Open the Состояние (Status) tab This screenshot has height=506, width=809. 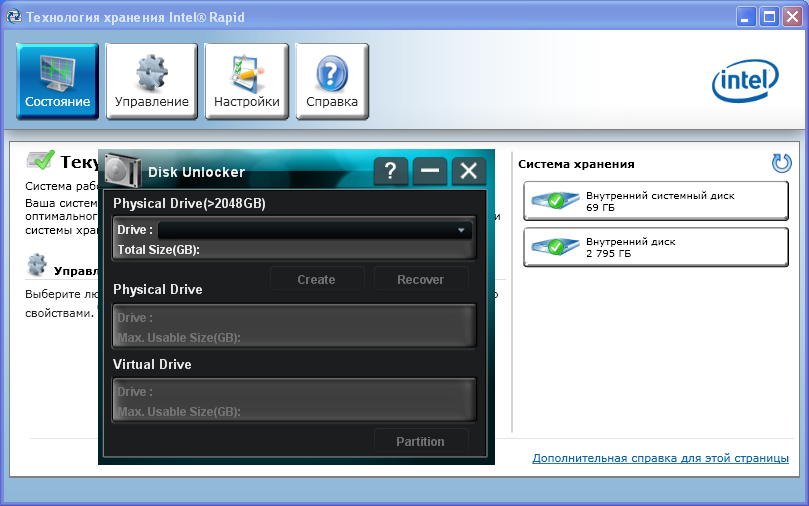(57, 81)
